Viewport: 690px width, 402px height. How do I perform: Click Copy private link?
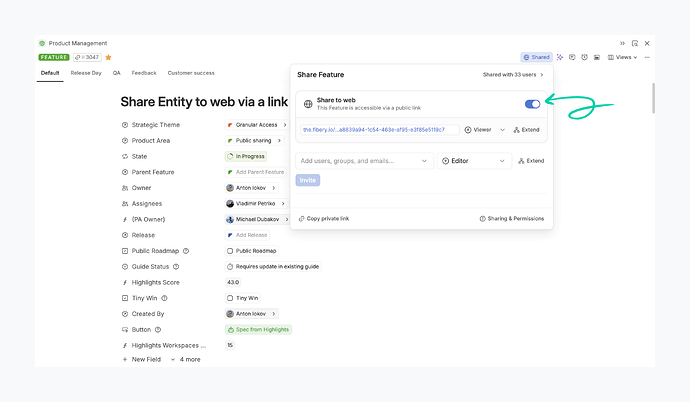click(x=324, y=219)
